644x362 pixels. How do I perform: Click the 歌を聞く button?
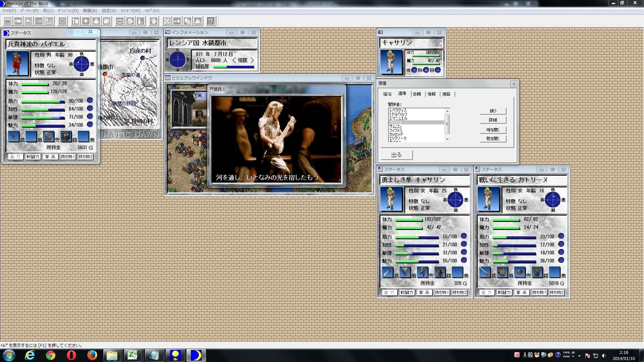tap(493, 139)
